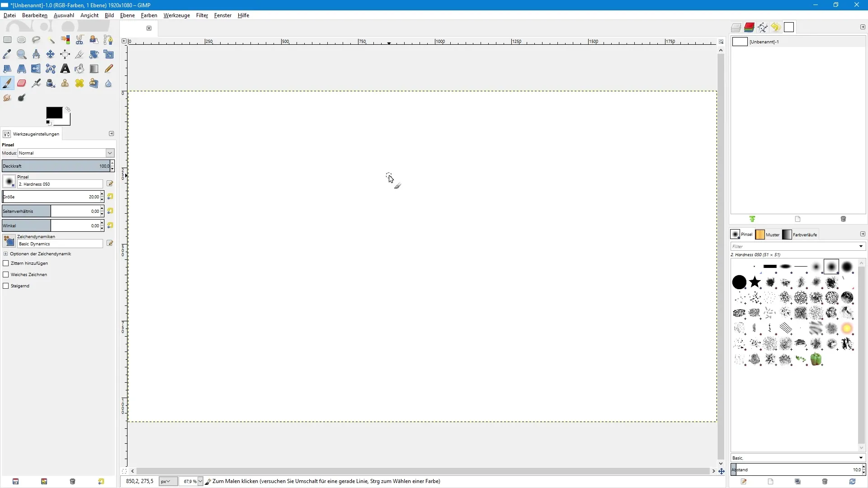
Task: Select the Eraser tool
Action: click(22, 83)
